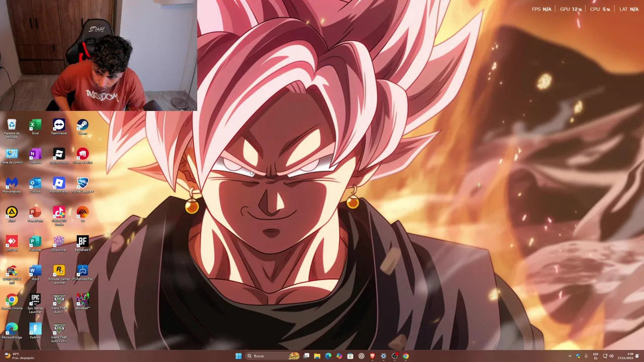
Task: Expand the hidden system tray icons
Action: 570,356
